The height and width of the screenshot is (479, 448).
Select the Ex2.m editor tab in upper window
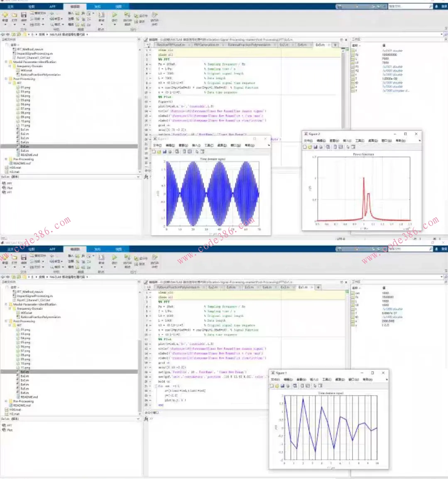284,45
